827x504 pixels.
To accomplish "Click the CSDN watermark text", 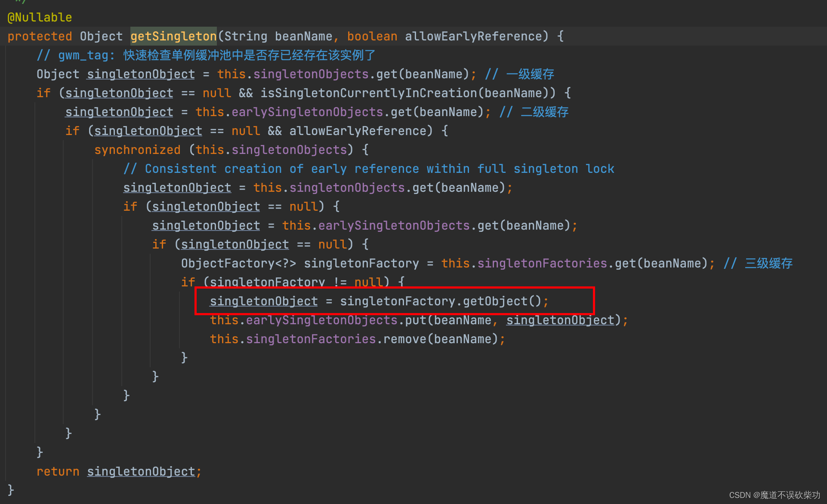I will 774,495.
